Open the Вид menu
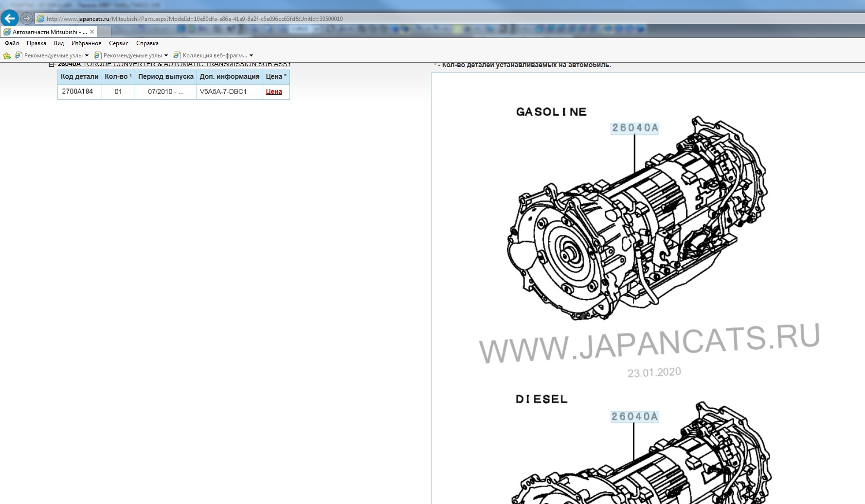865x504 pixels. click(59, 43)
